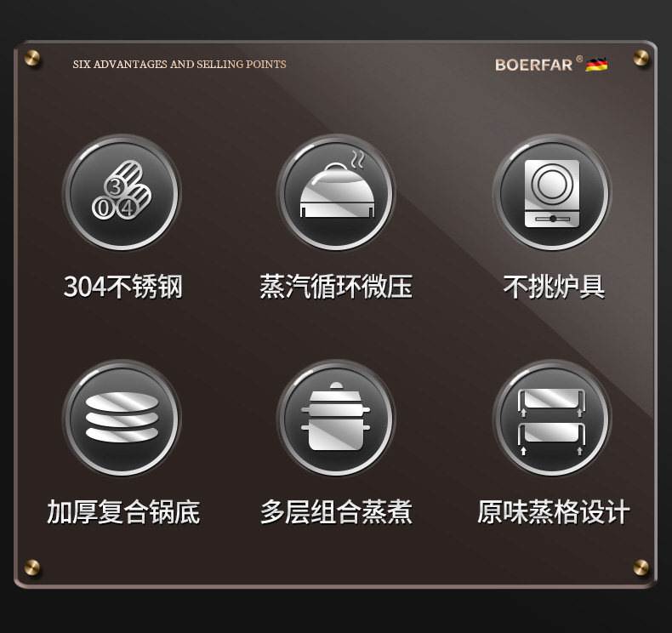Click the '多层组合蒸煮' label
The width and height of the screenshot is (672, 633).
click(x=336, y=511)
